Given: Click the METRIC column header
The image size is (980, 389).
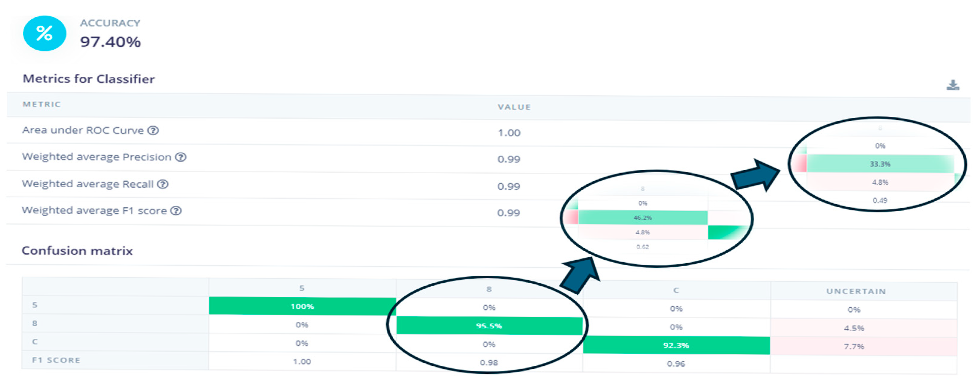Looking at the screenshot, I should [x=42, y=104].
